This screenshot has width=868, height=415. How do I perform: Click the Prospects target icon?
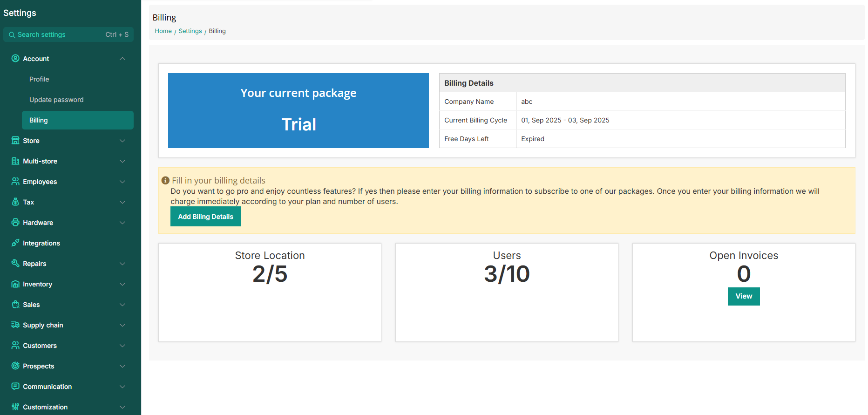[15, 366]
